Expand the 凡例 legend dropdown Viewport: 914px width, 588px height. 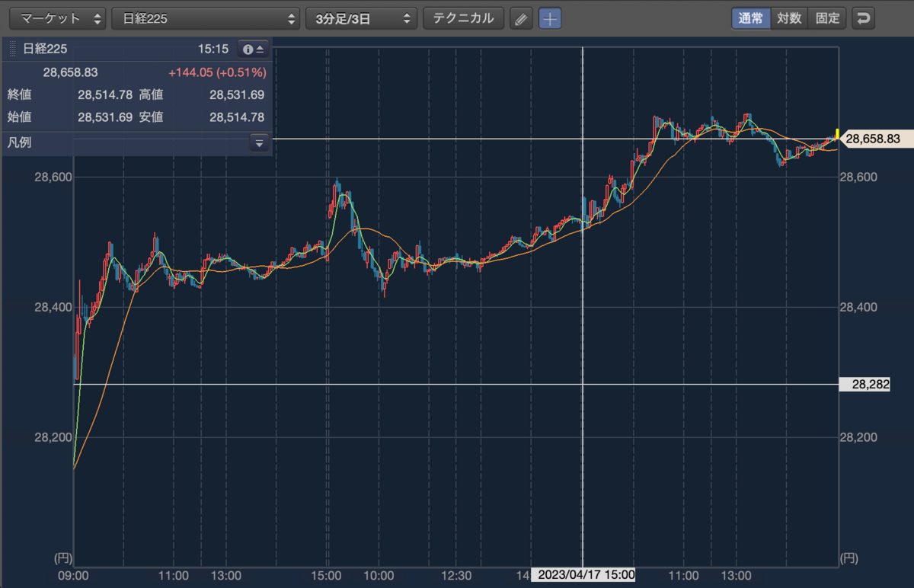[259, 142]
